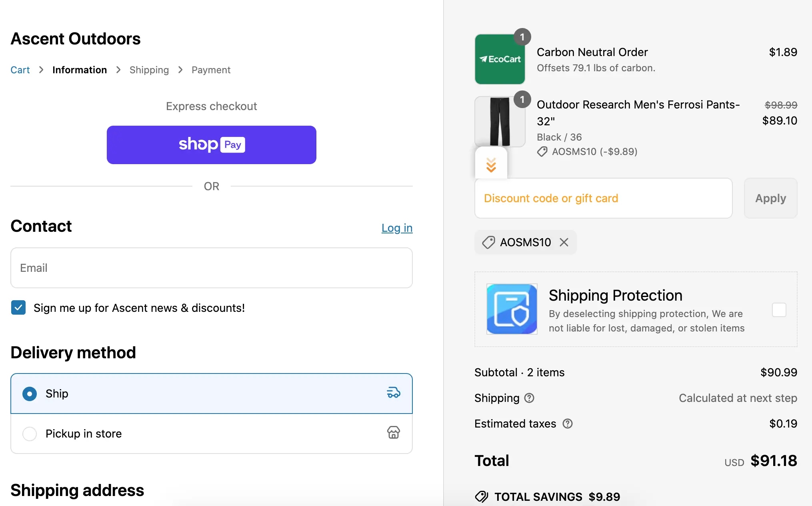Apply the discount code
This screenshot has height=506, width=812.
click(770, 198)
